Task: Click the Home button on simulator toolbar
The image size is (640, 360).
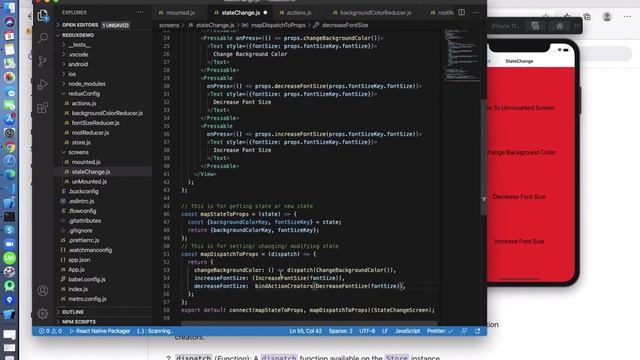Action: (x=560, y=26)
